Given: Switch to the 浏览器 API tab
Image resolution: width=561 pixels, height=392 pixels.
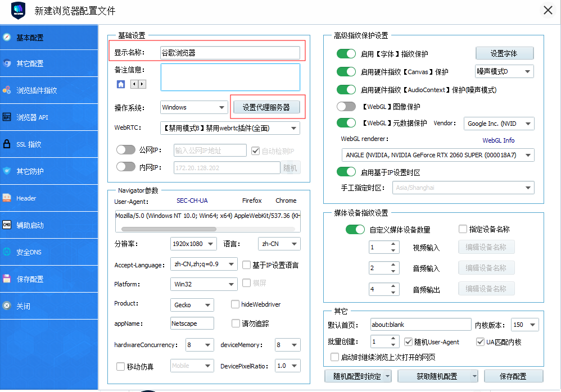Looking at the screenshot, I should pyautogui.click(x=49, y=117).
